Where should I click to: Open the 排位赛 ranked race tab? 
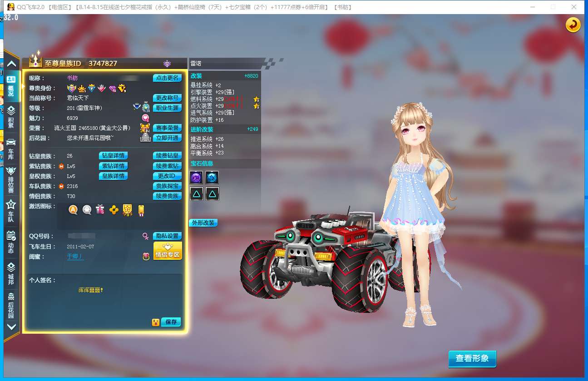point(11,180)
